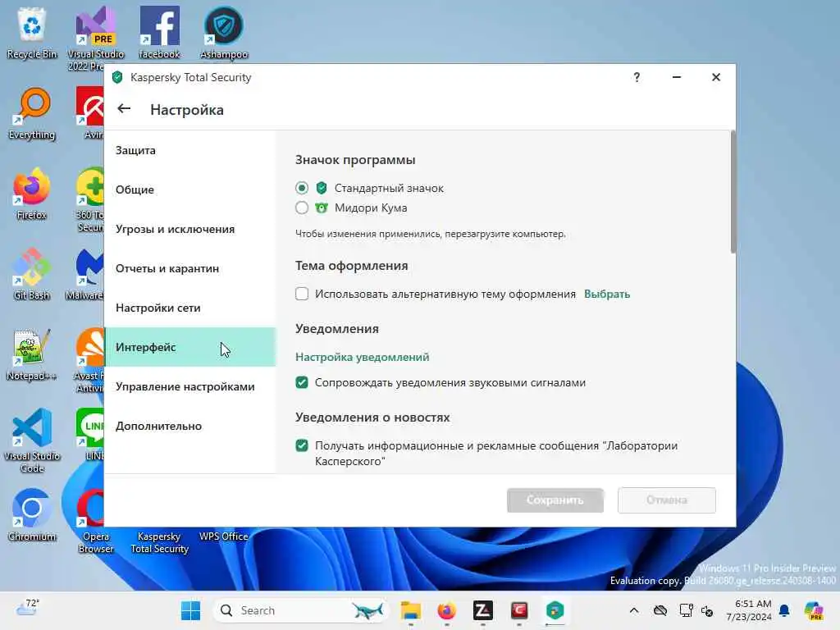Open Visual Studio 2022 Preview desktop shortcut

[95, 39]
